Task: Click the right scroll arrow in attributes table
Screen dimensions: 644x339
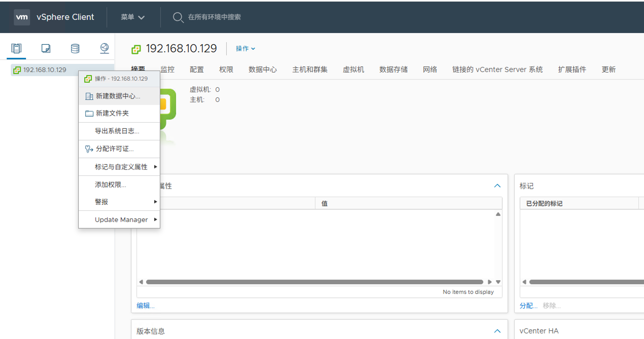Action: click(490, 282)
